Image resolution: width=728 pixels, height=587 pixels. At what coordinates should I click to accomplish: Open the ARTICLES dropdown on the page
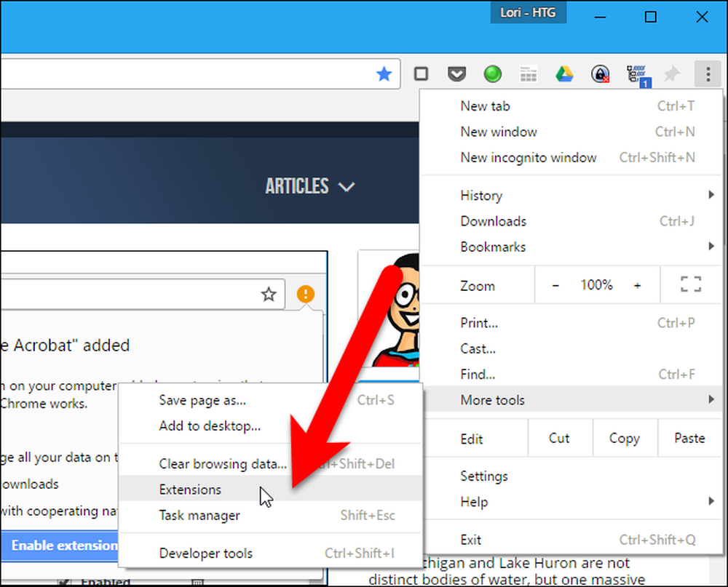point(309,186)
